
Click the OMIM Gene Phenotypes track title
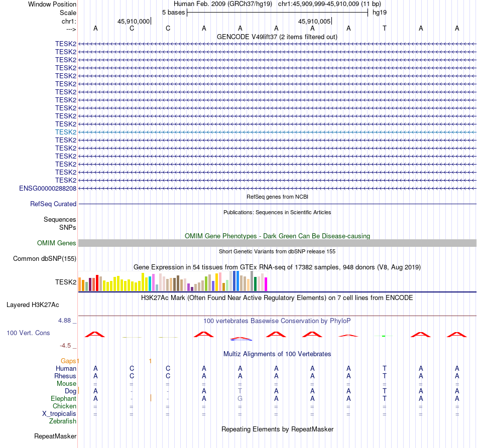277,236
